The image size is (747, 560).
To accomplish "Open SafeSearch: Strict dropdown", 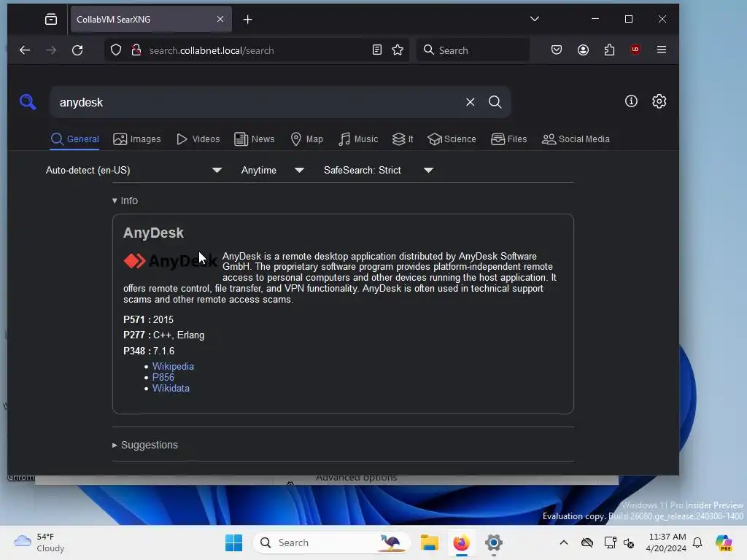I will 379,170.
